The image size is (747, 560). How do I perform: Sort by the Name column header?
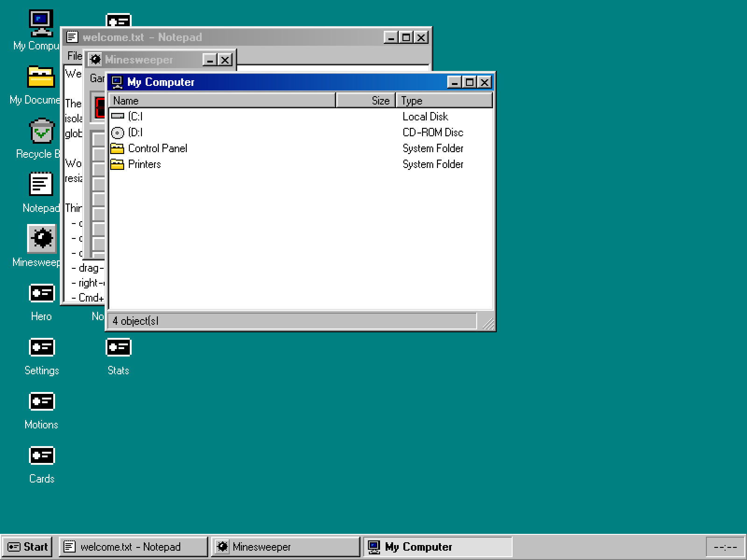(222, 100)
